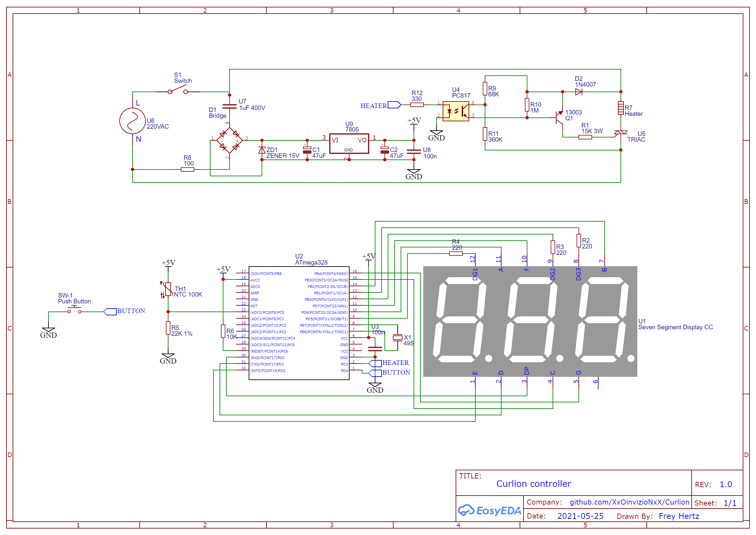Select the R9 68K resistor symbol
This screenshot has width=756, height=535.
coord(485,89)
